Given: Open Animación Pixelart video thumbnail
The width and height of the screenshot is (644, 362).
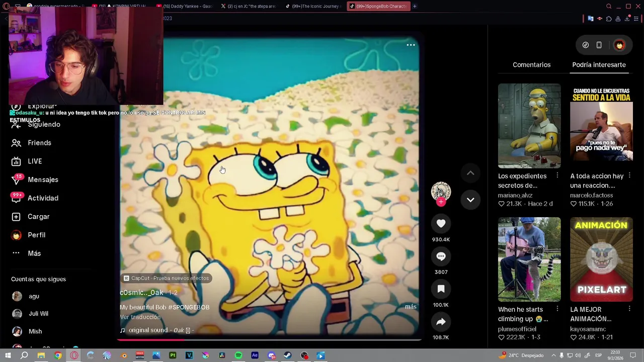Looking at the screenshot, I should (601, 259).
